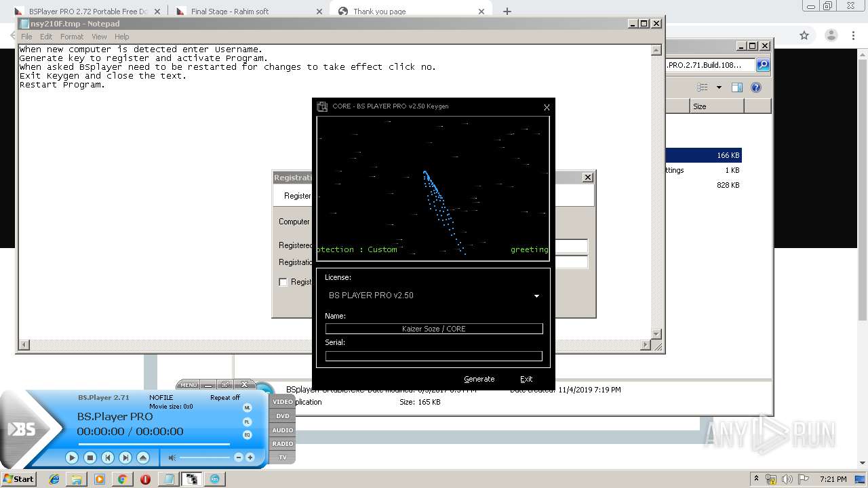Open Windows Media Player from the taskbar
The height and width of the screenshot is (488, 868).
(x=100, y=479)
